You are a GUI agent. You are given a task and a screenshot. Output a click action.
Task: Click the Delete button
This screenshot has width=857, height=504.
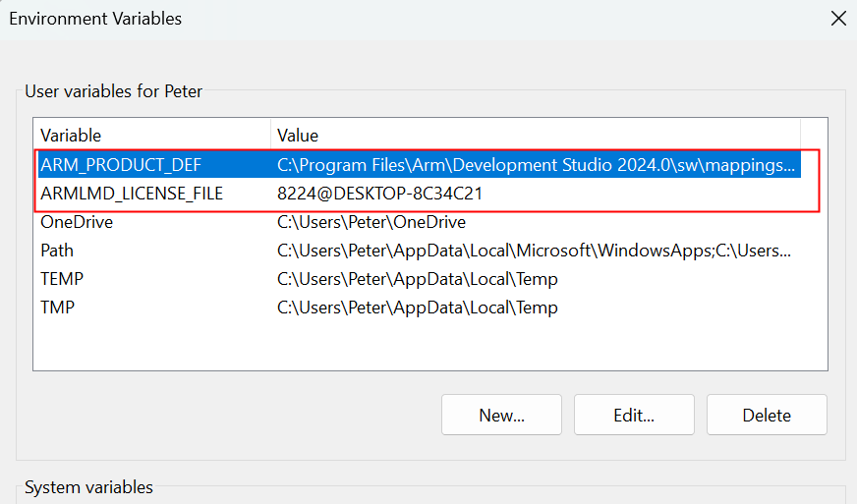[x=767, y=415]
